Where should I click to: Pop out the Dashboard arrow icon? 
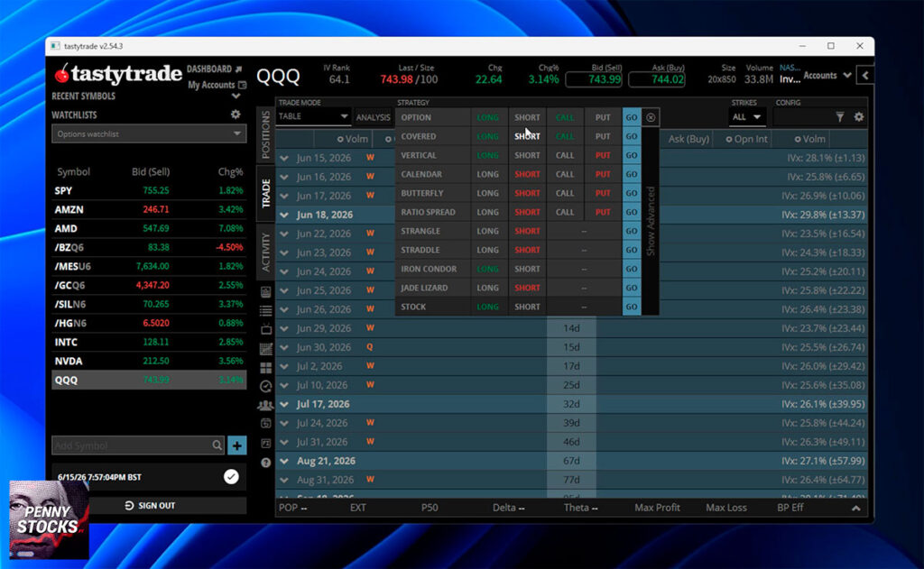(238, 69)
